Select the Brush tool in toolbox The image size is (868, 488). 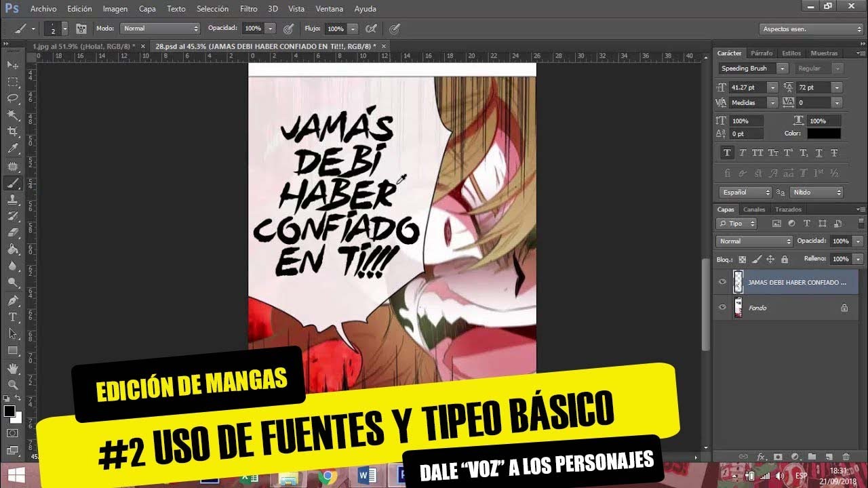(13, 183)
